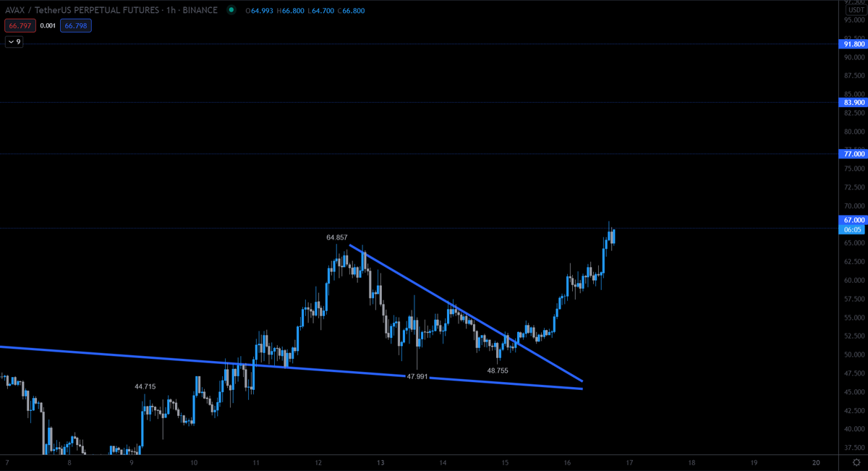Open chart settings gear icon in the bottom-right corner
This screenshot has height=471, width=868.
click(x=856, y=462)
